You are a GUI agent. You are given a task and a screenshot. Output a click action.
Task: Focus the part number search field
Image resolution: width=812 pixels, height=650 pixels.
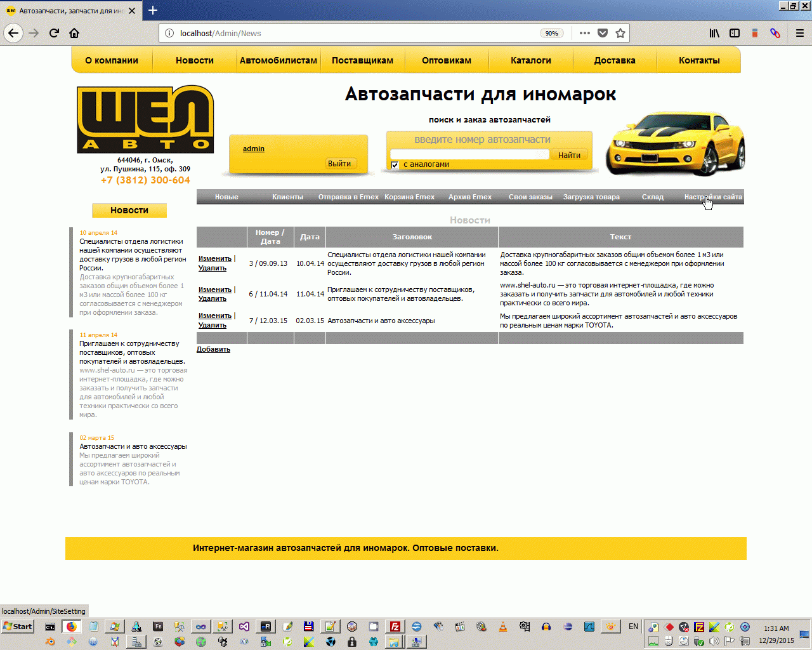469,154
